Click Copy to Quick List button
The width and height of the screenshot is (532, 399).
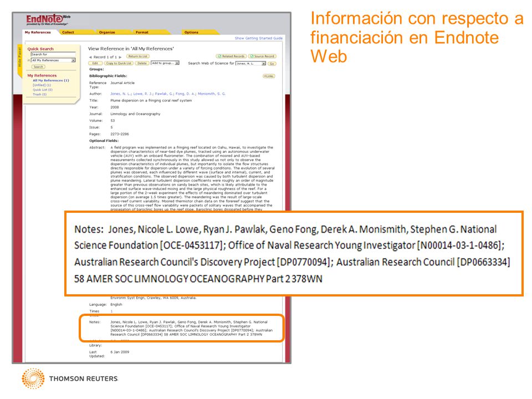119,63
